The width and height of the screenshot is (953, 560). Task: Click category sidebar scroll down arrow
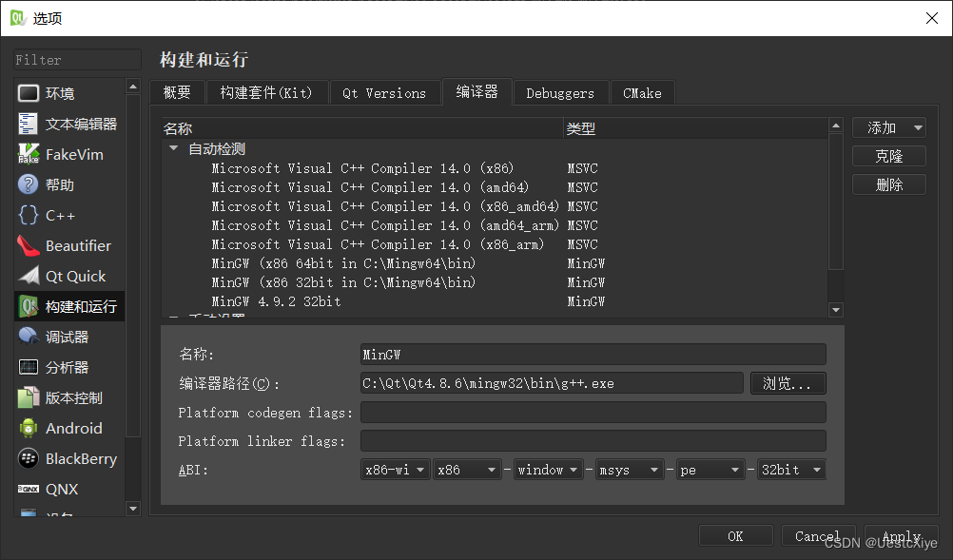pos(133,508)
